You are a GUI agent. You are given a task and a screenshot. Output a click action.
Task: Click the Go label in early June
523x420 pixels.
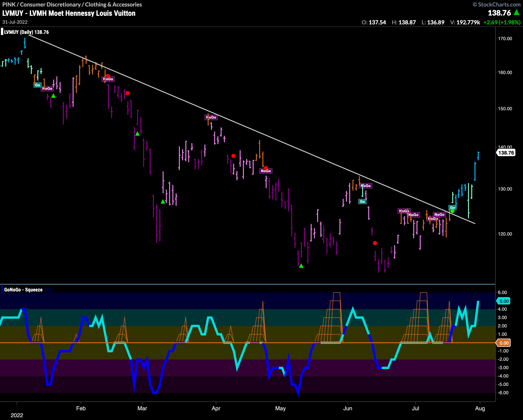362,202
